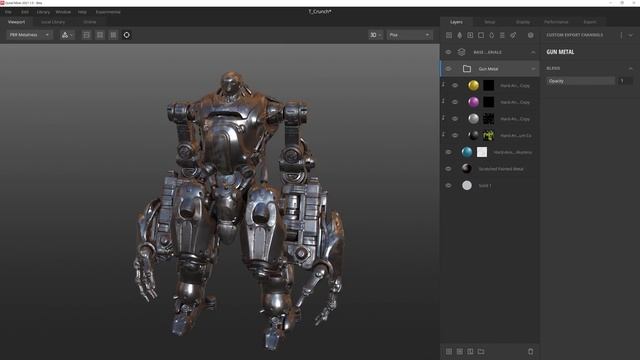This screenshot has width=640, height=360.
Task: Open the Library menu
Action: click(43, 12)
